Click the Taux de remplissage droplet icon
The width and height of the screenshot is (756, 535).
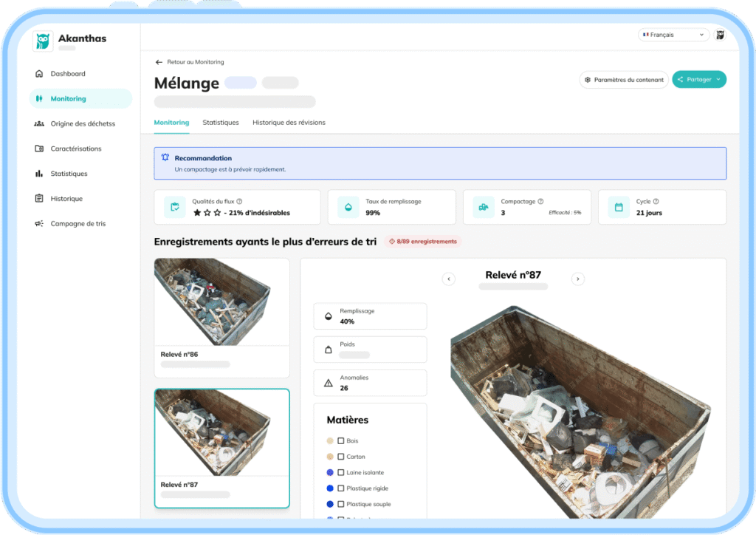point(348,207)
